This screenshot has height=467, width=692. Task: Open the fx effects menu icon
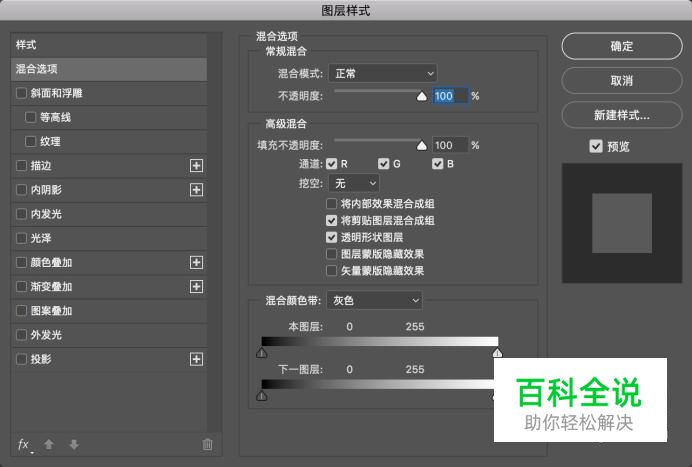[24, 444]
